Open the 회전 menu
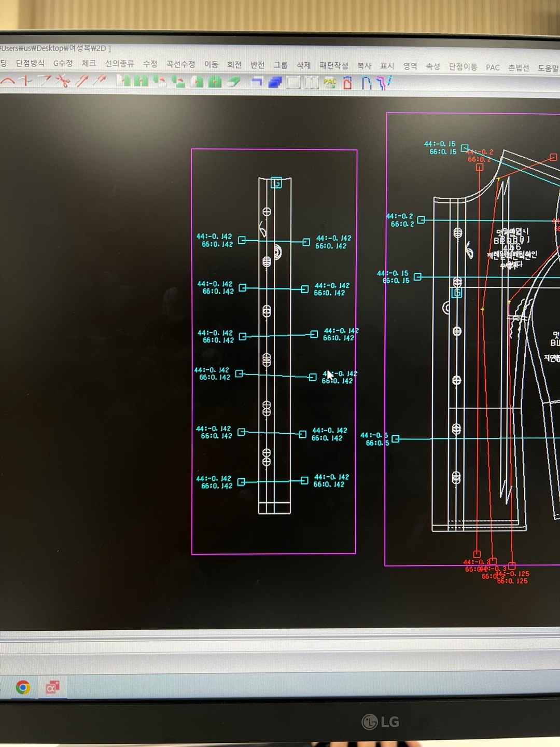Viewport: 560px width, 747px height. pos(234,65)
